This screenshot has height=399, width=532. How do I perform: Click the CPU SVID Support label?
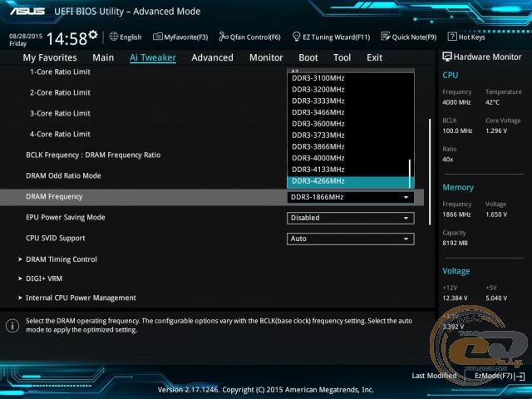coord(56,239)
